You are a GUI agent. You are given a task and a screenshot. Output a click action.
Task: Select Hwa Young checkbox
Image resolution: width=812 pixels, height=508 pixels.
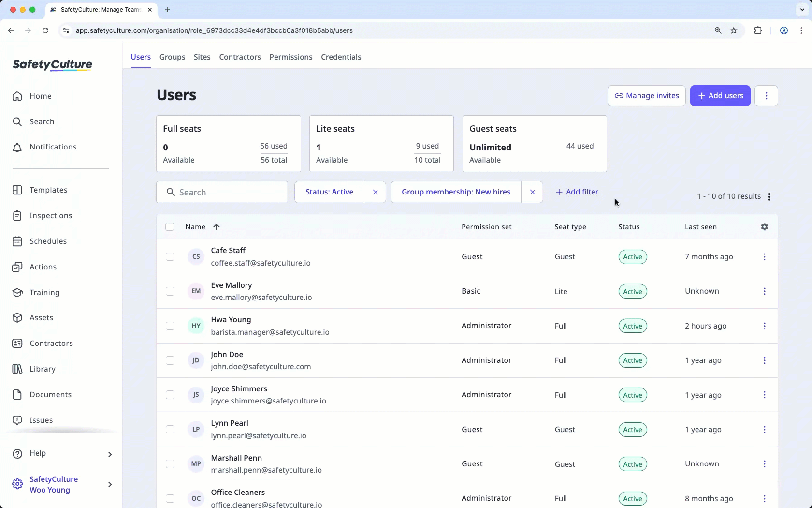(170, 326)
